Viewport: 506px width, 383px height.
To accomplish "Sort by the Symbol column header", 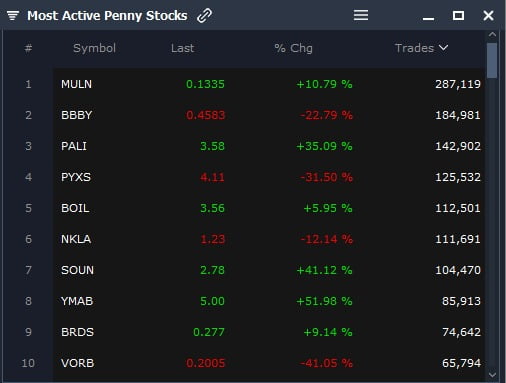I will point(94,48).
